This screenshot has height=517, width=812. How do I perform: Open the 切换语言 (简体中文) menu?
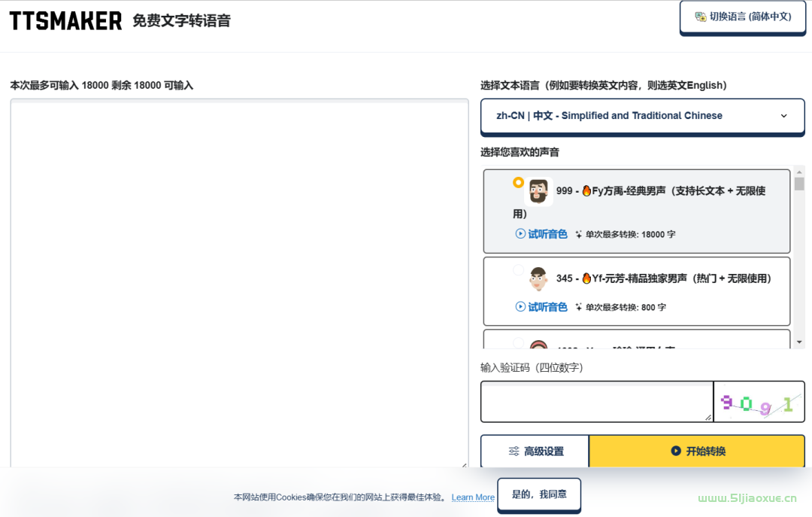[742, 16]
